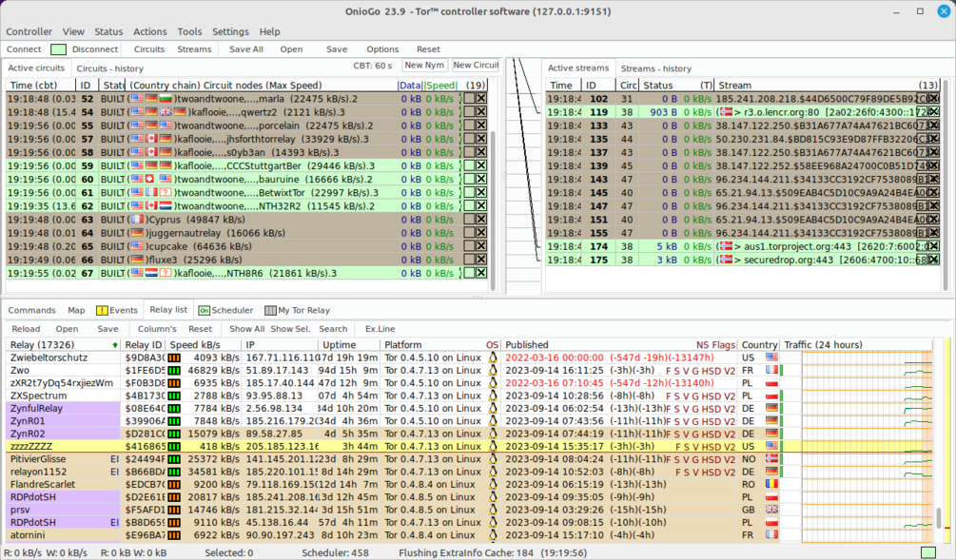Click the New Nym button
956x560 pixels.
(424, 66)
